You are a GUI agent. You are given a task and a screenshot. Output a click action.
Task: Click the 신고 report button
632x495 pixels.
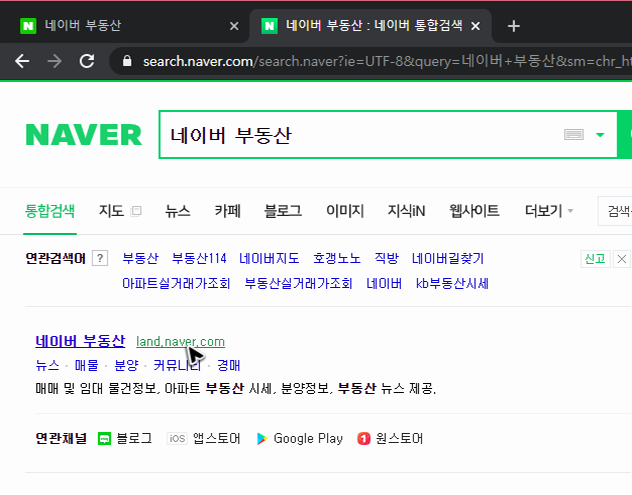[x=595, y=259]
